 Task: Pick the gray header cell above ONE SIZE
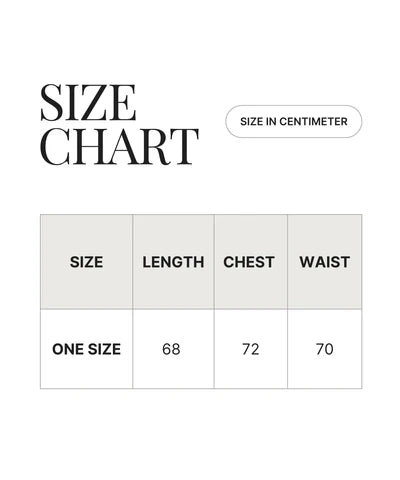86,262
